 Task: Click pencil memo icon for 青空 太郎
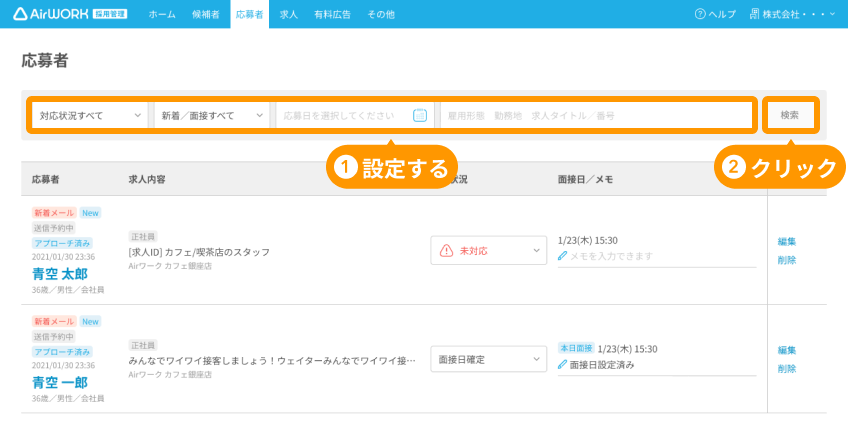(x=562, y=256)
